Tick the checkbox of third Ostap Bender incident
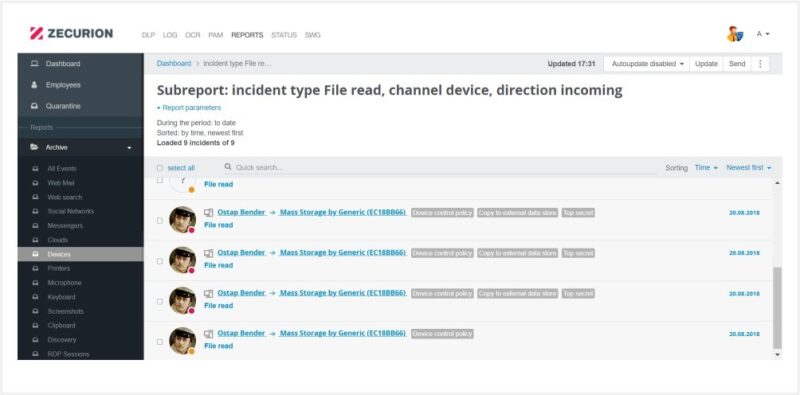This screenshot has width=800, height=395. pos(160,301)
